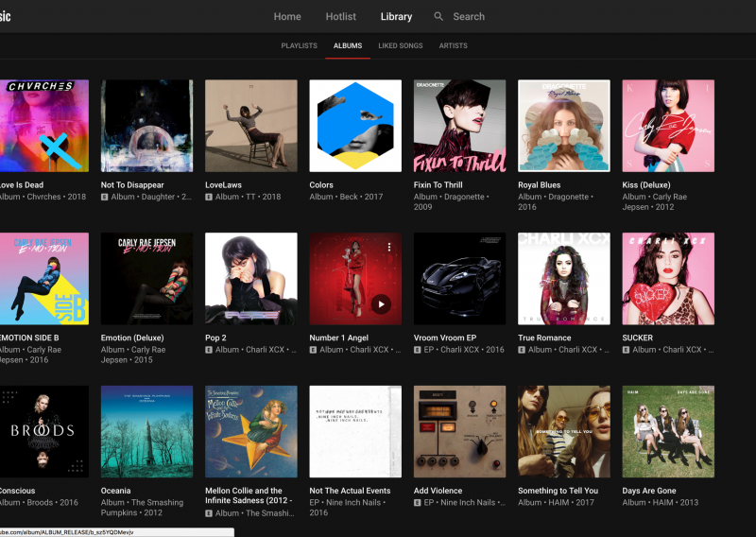Open the Broods Conscious album cover
This screenshot has width=756, height=537.
(x=43, y=431)
